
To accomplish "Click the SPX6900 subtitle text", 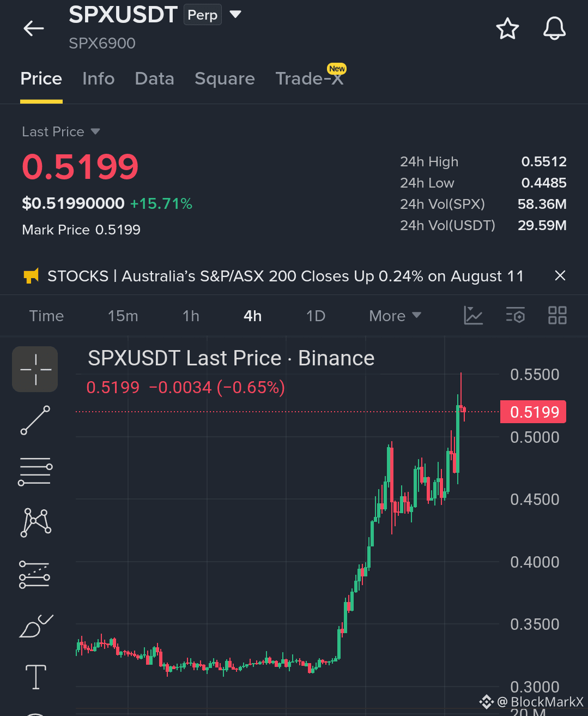I will point(102,43).
